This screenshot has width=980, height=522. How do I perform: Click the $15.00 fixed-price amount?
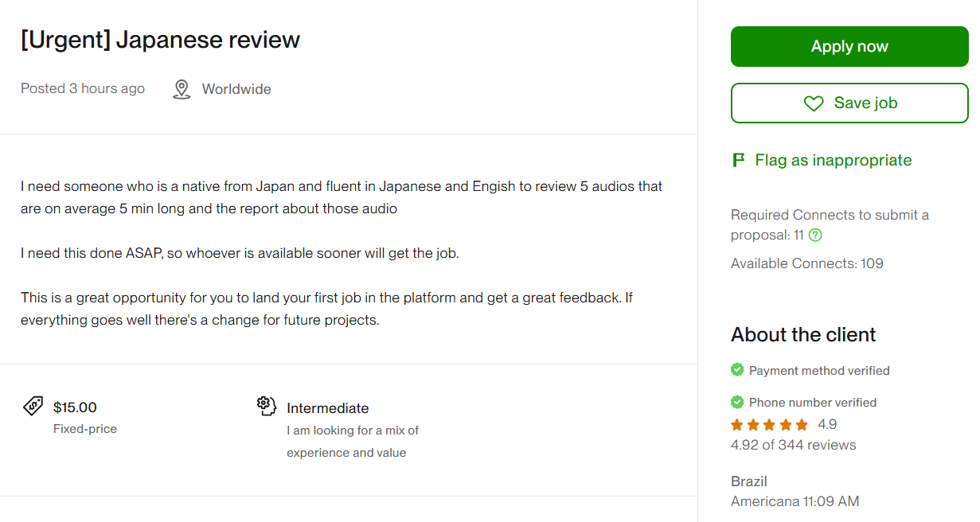coord(75,407)
